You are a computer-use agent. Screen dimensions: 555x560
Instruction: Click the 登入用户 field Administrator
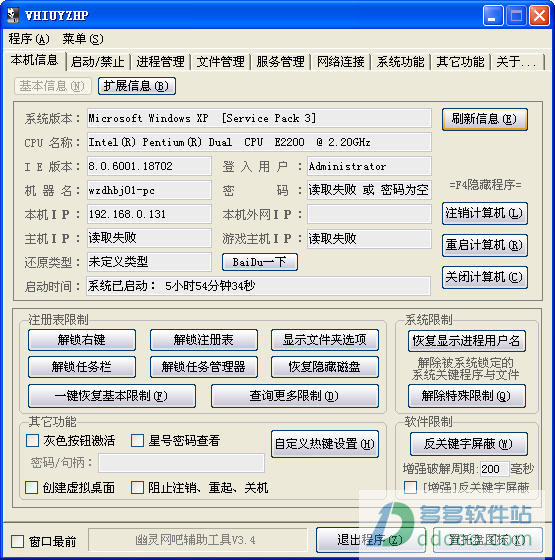[369, 166]
